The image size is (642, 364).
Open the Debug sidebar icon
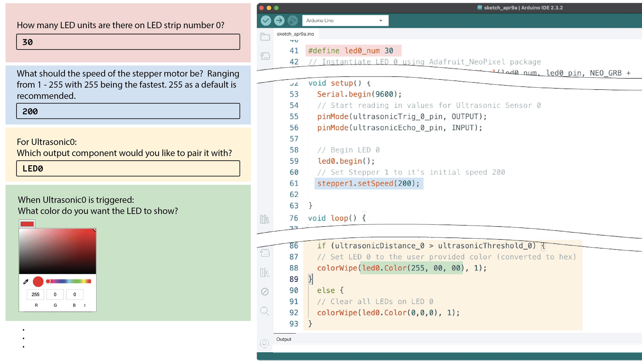point(265,291)
